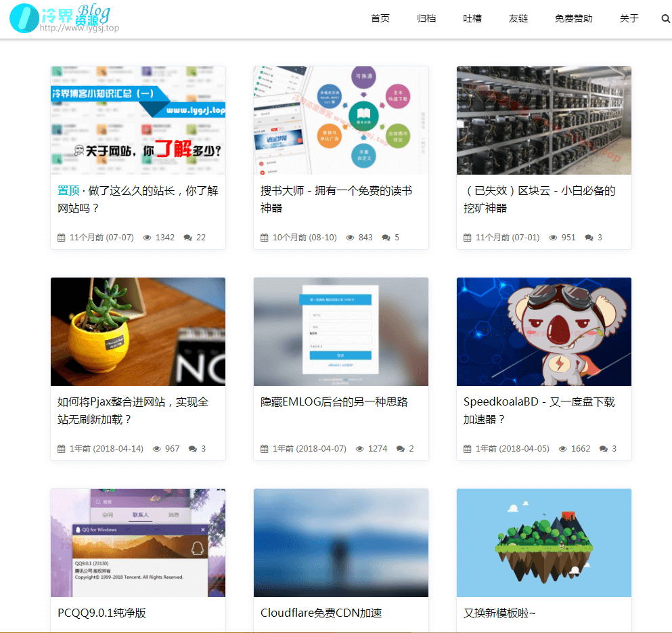Image resolution: width=672 pixels, height=633 pixels.
Task: Click the mining rig racks thumbnail
Action: coord(543,121)
